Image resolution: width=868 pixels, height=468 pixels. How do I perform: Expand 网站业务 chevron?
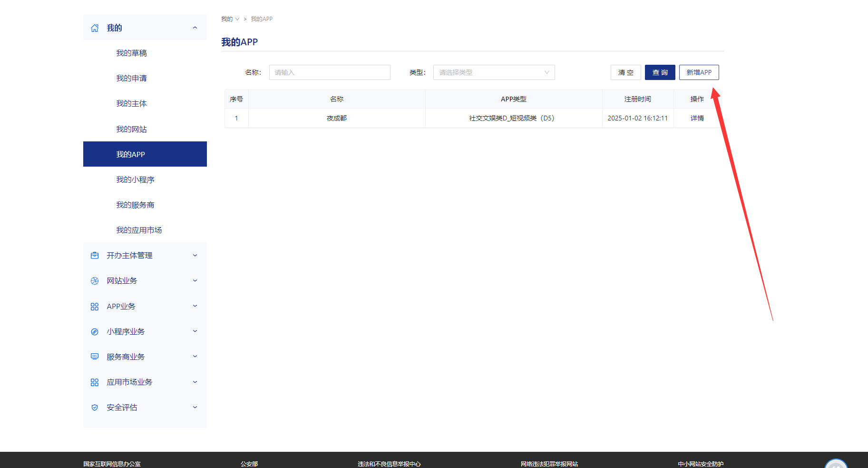point(195,281)
